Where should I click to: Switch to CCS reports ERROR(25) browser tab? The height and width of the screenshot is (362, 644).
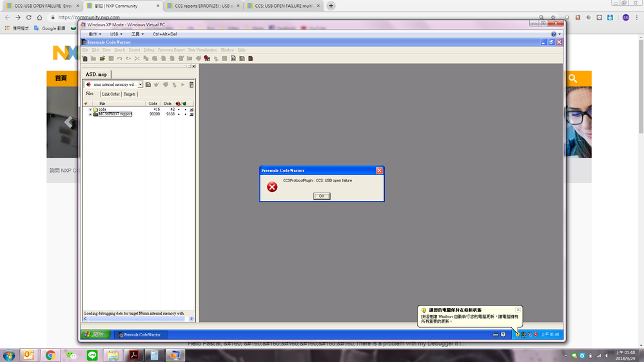click(203, 6)
